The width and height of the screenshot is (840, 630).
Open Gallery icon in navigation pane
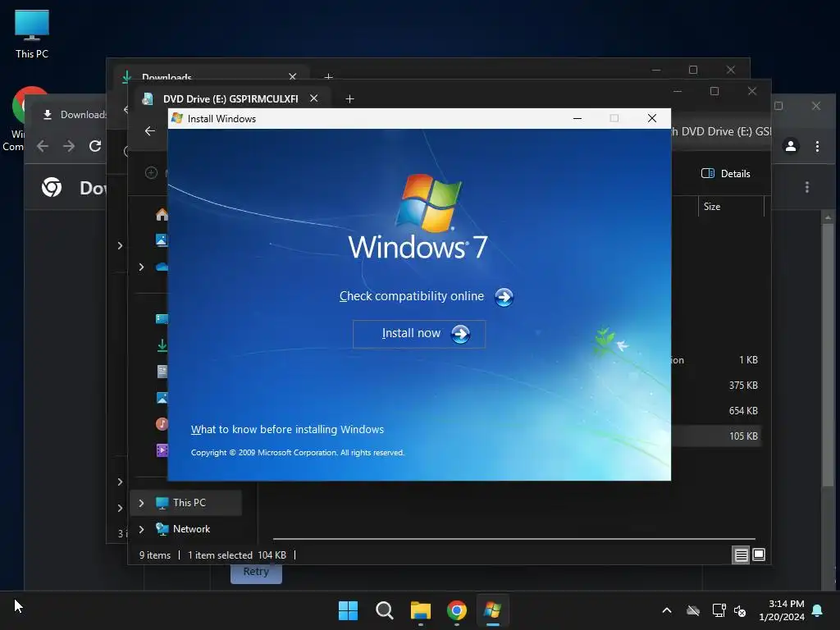tap(162, 240)
